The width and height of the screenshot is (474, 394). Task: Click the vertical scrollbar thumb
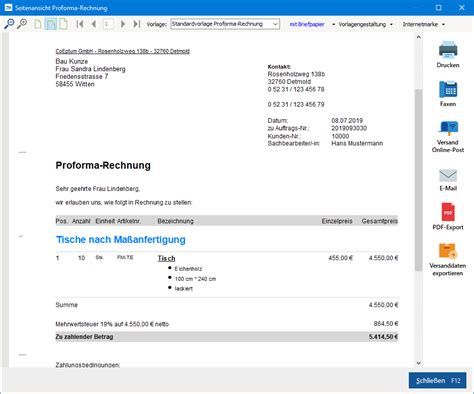(x=419, y=180)
